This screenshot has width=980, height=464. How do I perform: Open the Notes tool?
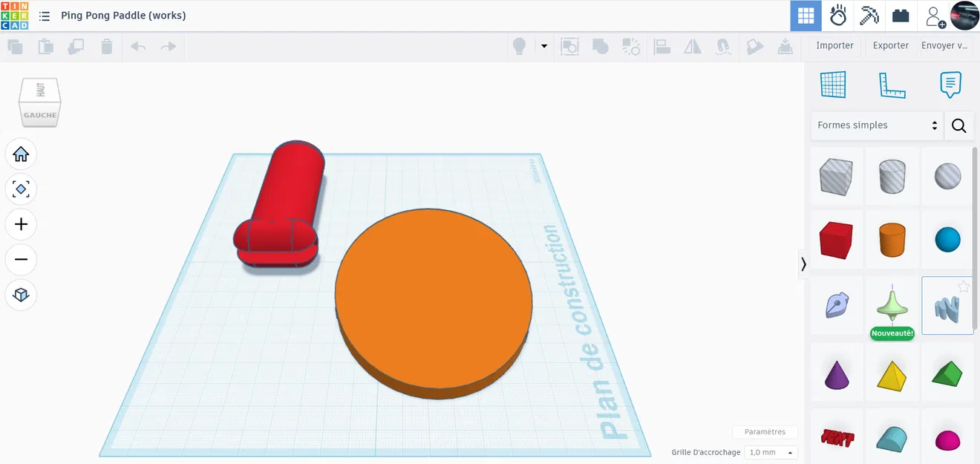pyautogui.click(x=951, y=84)
